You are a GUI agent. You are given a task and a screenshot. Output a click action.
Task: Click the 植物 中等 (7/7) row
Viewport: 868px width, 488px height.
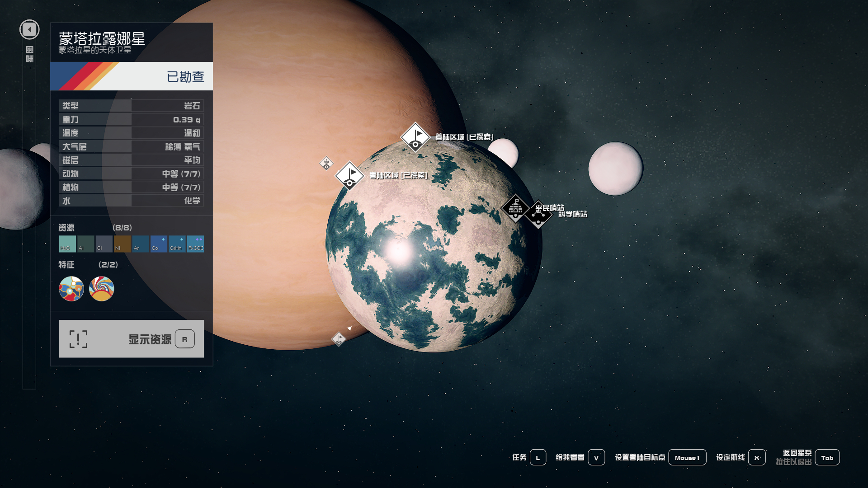click(132, 187)
